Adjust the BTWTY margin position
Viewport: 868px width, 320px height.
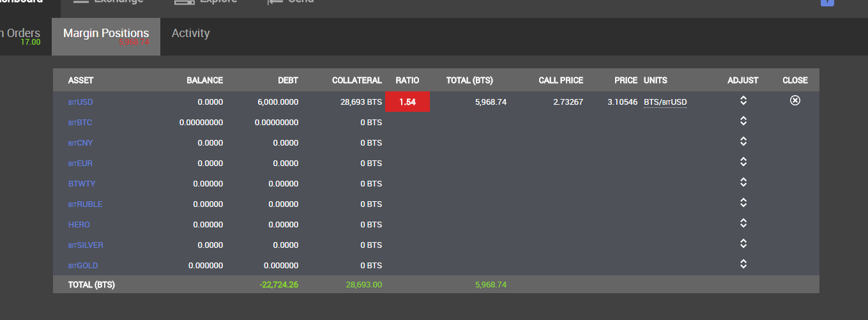click(x=743, y=183)
